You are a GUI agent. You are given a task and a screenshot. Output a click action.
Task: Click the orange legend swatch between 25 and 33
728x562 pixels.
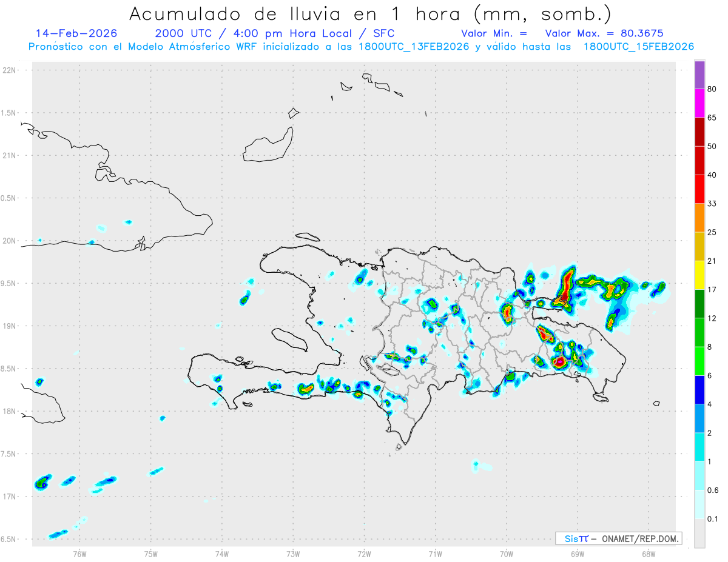(699, 218)
